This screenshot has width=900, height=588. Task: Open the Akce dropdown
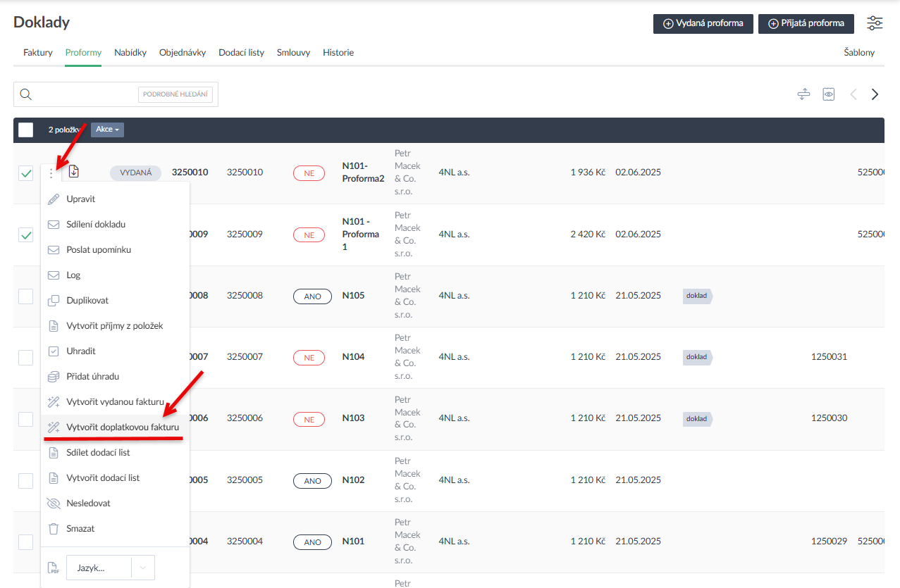[x=107, y=130]
